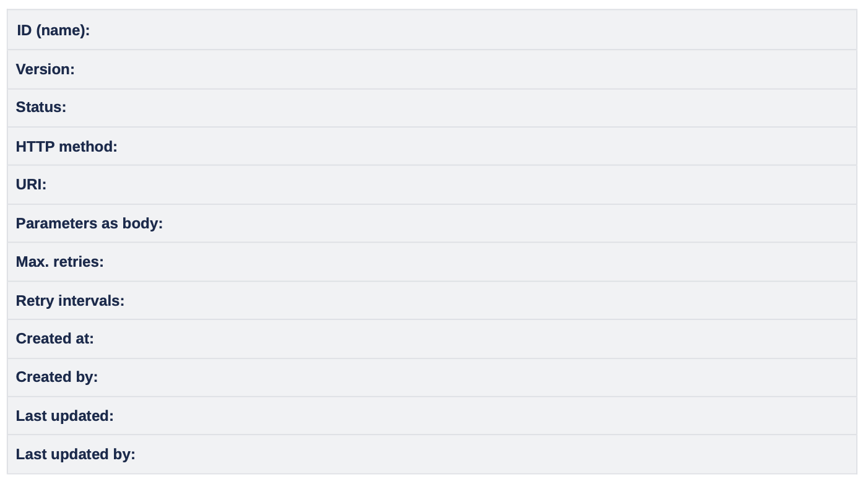Click the "Created at:" label

(54, 339)
